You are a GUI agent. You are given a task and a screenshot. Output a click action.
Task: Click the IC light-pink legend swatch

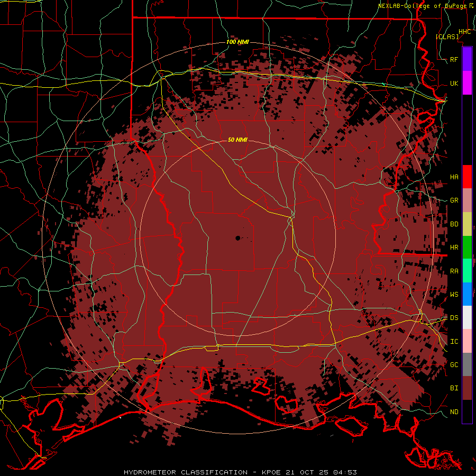pyautogui.click(x=467, y=341)
